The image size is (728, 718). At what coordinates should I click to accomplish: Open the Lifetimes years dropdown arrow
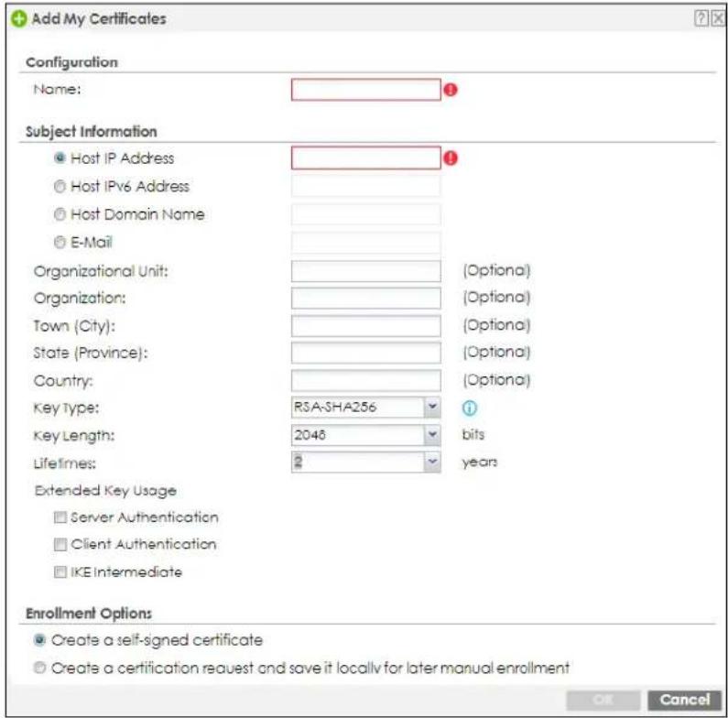[x=432, y=462]
